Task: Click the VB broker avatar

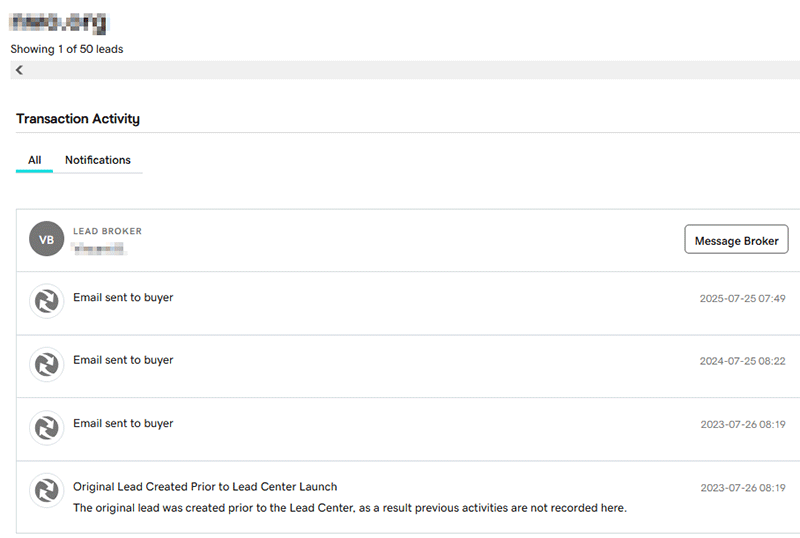Action: [x=47, y=240]
